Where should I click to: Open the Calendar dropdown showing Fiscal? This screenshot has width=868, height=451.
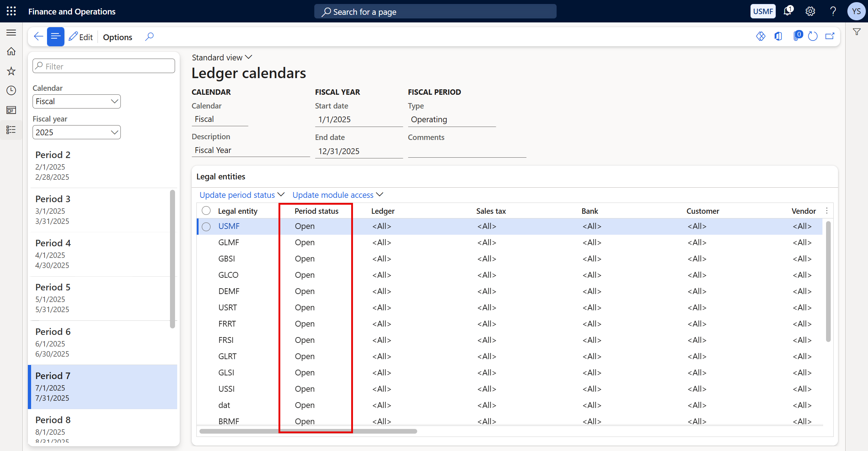76,101
